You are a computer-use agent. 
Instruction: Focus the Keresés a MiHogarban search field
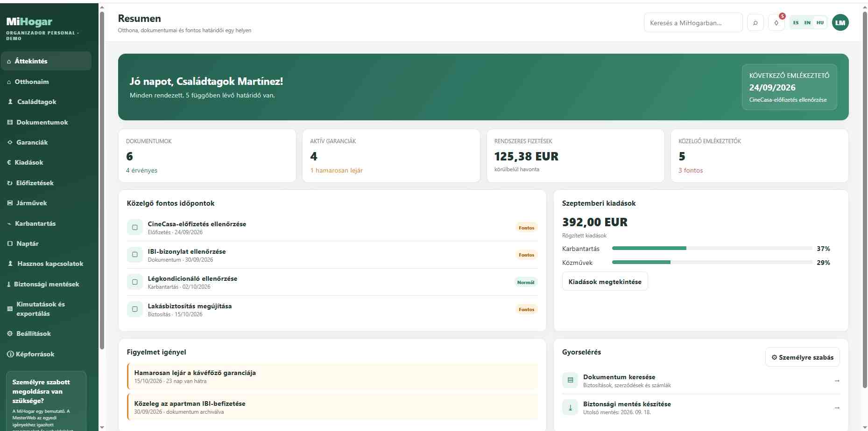(693, 22)
